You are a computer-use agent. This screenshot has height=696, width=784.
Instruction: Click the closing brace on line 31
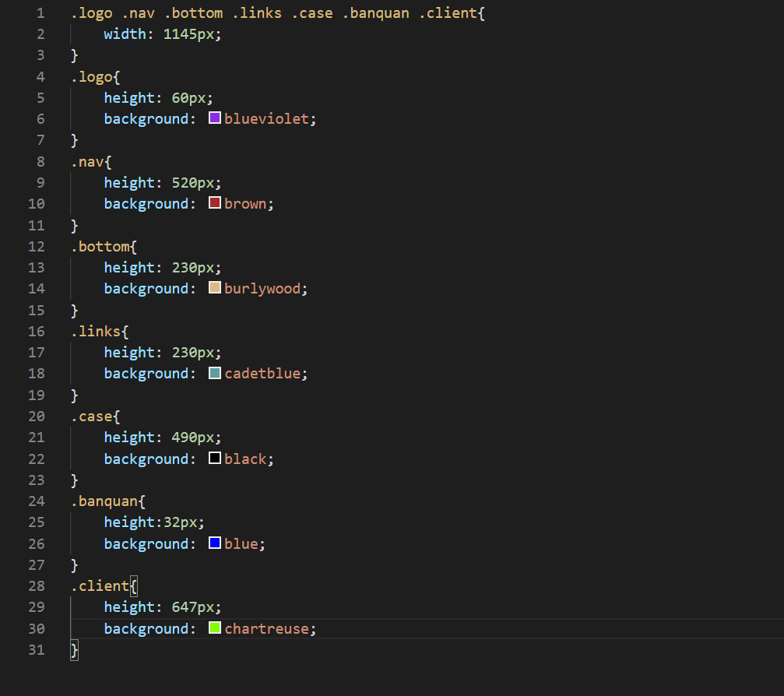[x=75, y=651]
